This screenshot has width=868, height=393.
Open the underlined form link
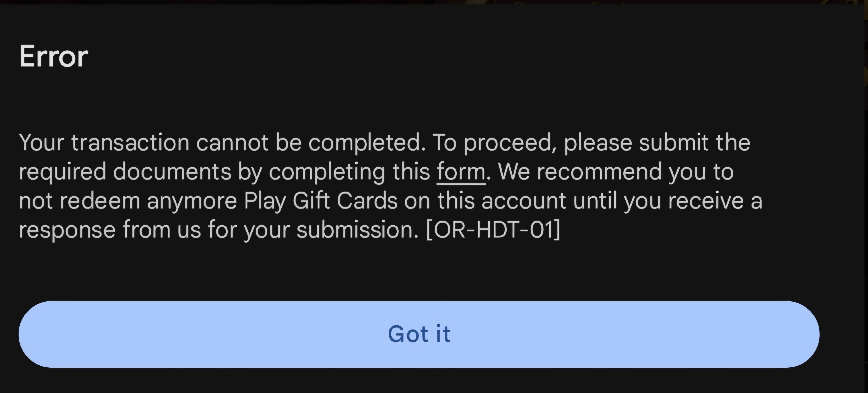point(461,172)
